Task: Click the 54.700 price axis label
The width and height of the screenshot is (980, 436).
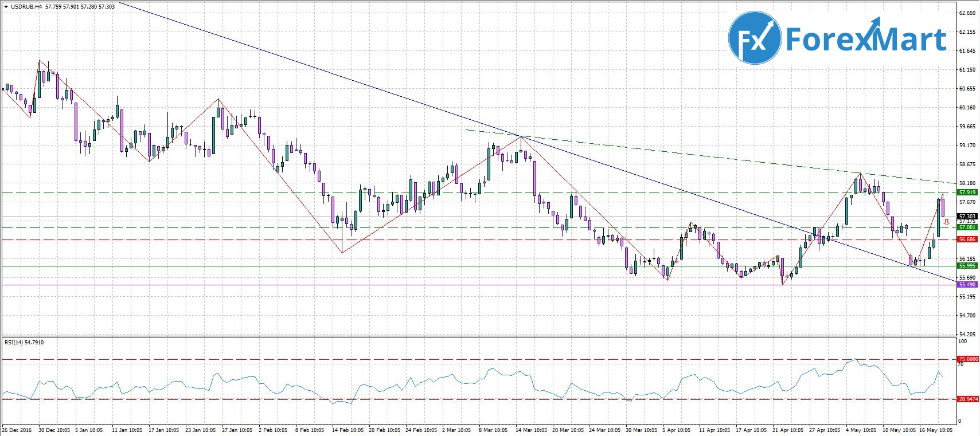Action: click(x=967, y=316)
